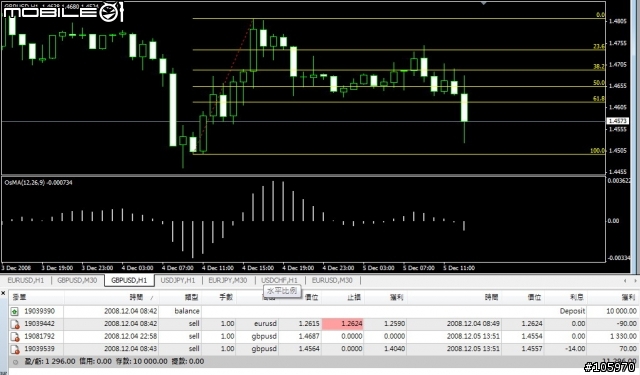
Task: Click the 1.4554 close price cell
Action: 532,337
